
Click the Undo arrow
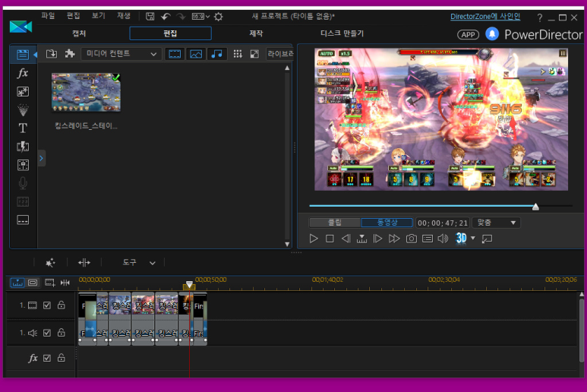click(166, 17)
